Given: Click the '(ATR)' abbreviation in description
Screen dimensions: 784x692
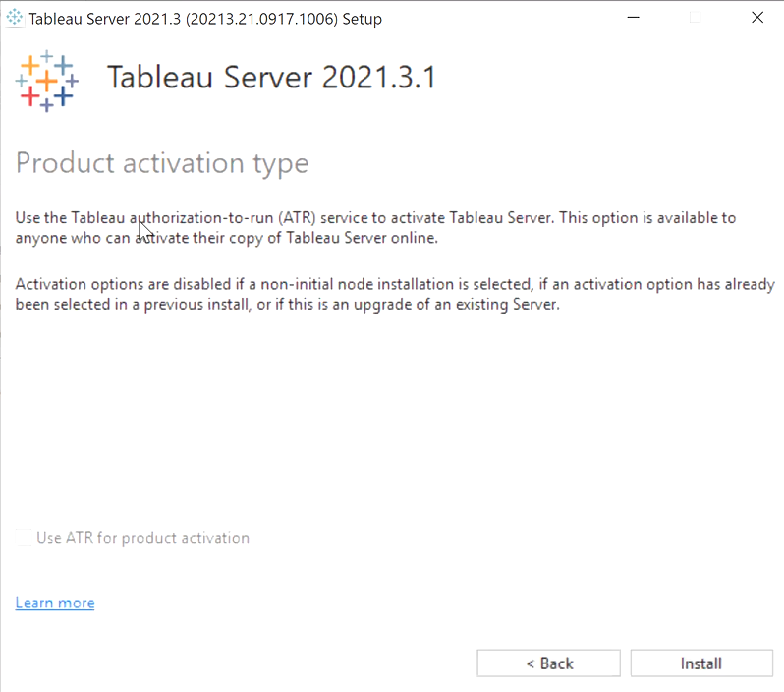Looking at the screenshot, I should [297, 217].
